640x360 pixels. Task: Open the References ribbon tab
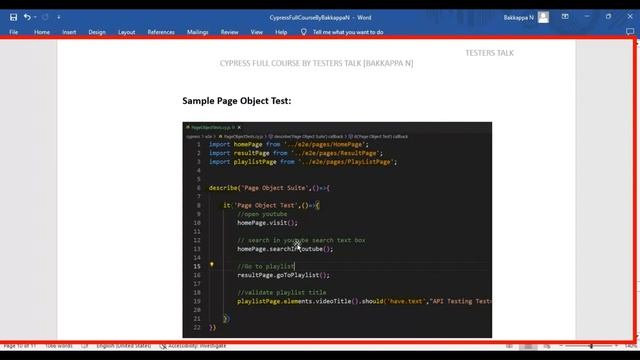161,32
